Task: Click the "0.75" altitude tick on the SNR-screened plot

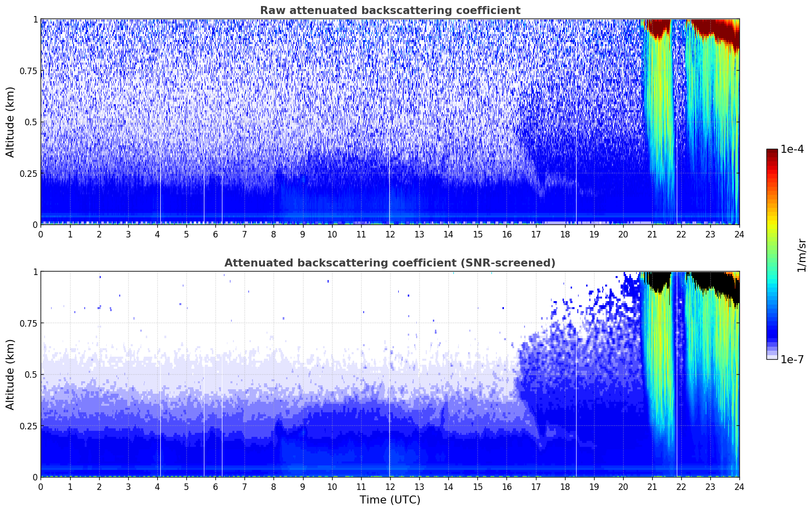Action: point(29,323)
